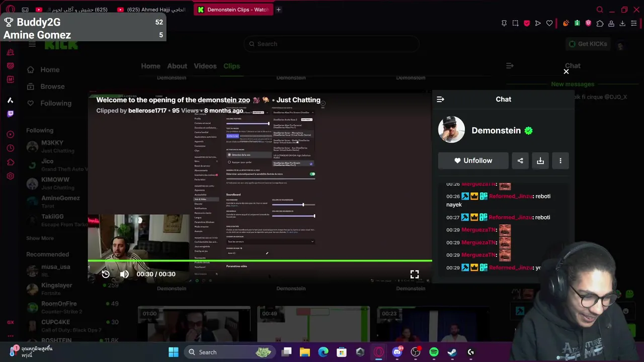Click the Get KICKs button
The width and height of the screenshot is (644, 362).
click(x=588, y=44)
